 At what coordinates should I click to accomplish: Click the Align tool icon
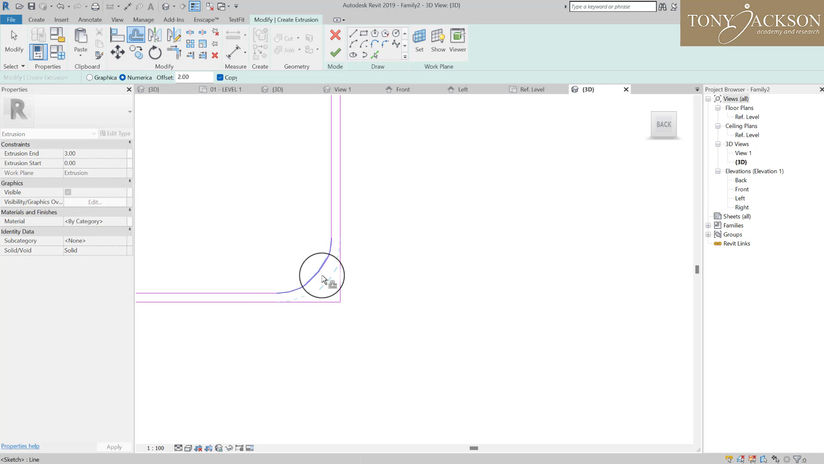117,35
